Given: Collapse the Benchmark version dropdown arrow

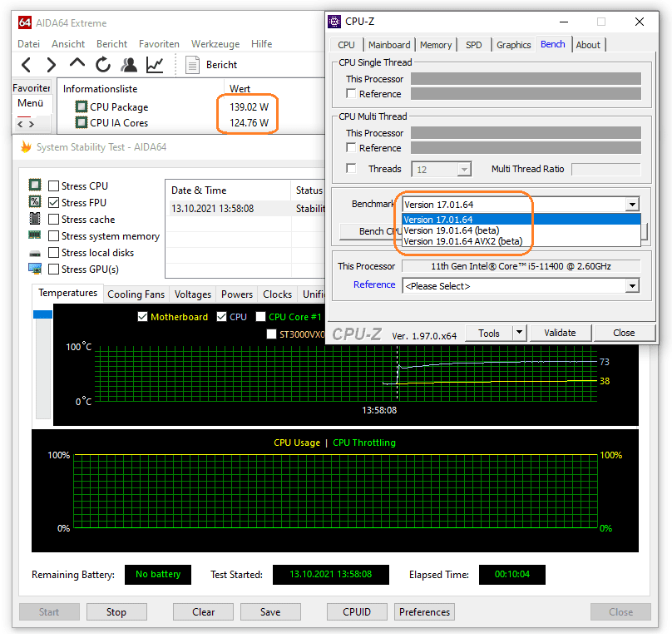Looking at the screenshot, I should (632, 205).
